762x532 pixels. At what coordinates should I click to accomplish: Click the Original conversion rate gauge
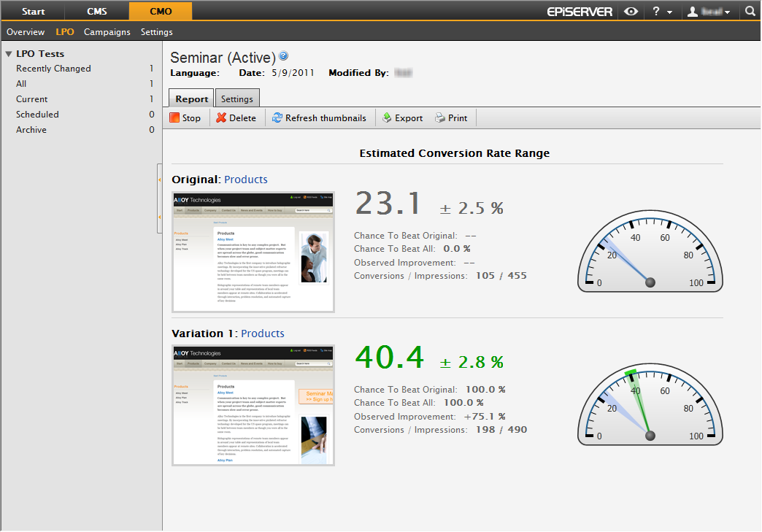(x=650, y=252)
